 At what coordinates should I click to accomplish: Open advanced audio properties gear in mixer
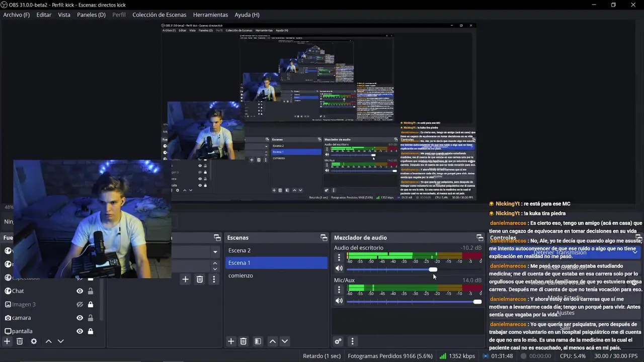coord(338,341)
